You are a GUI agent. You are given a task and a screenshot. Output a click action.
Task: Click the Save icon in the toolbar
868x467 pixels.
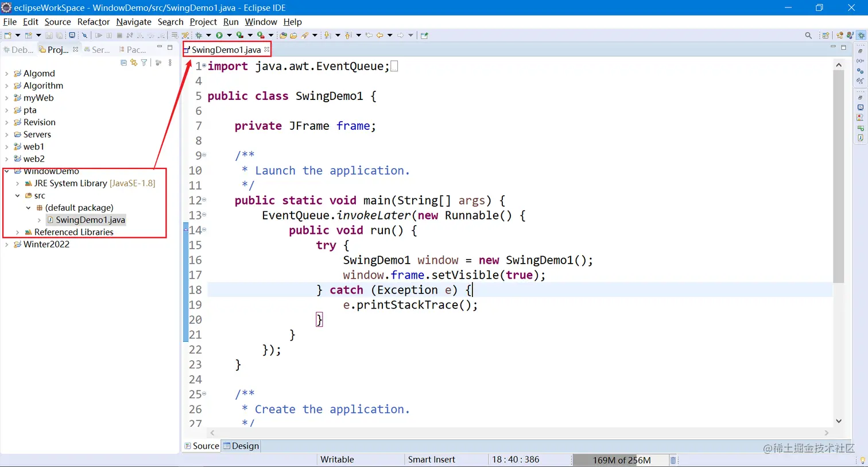pyautogui.click(x=49, y=35)
